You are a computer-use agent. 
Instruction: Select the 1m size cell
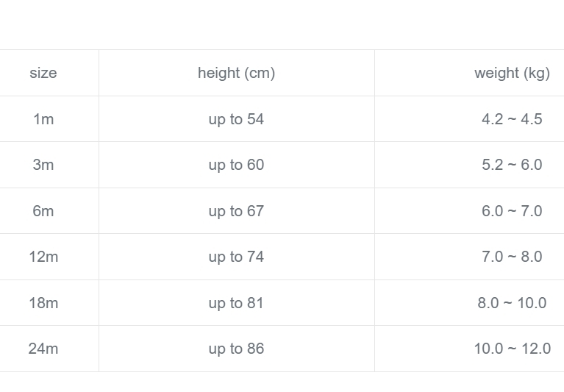[43, 119]
